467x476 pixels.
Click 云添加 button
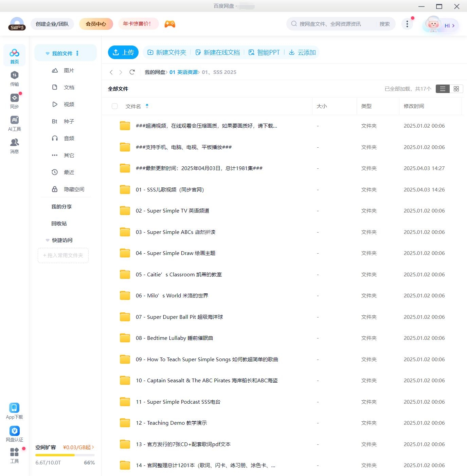point(302,52)
